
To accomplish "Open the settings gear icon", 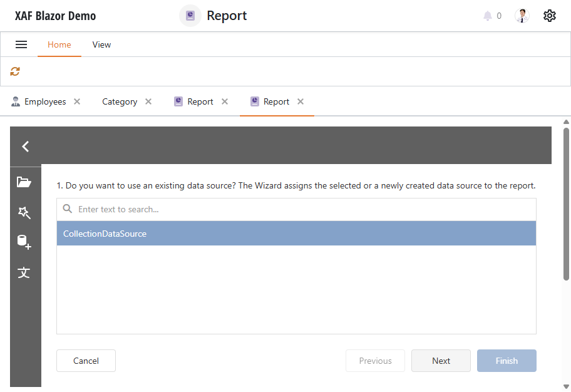I will coord(549,15).
